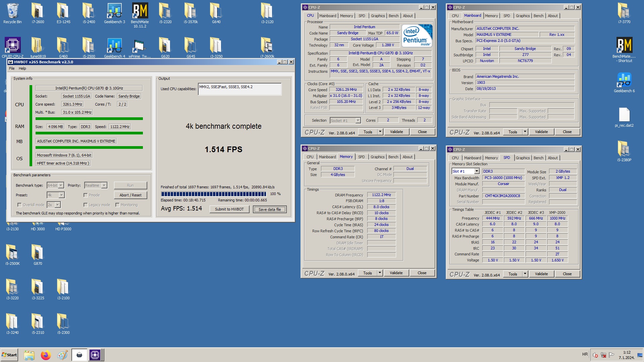Image resolution: width=644 pixels, height=362 pixels.
Task: Click the Intel Pentium logo in CPU-Z
Action: [417, 36]
